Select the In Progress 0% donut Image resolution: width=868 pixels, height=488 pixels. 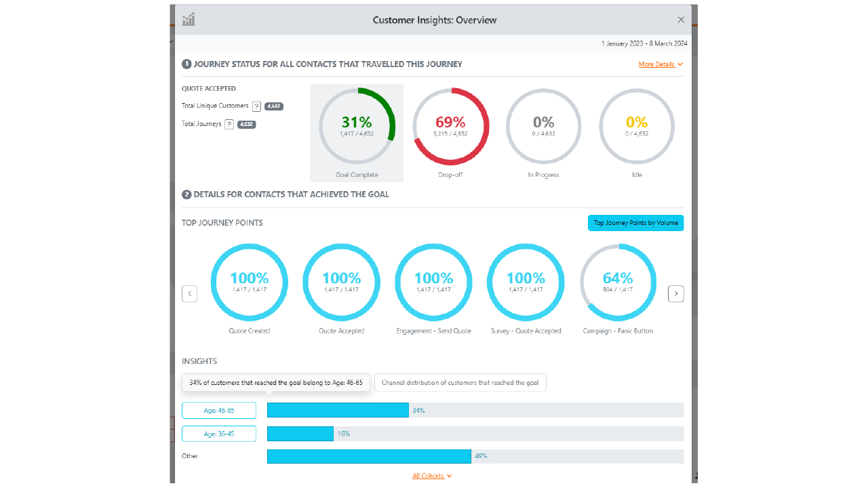pos(544,126)
